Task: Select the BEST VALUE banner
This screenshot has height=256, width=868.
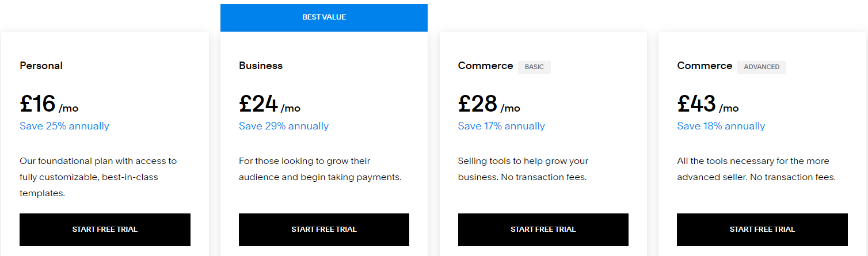Action: (324, 18)
